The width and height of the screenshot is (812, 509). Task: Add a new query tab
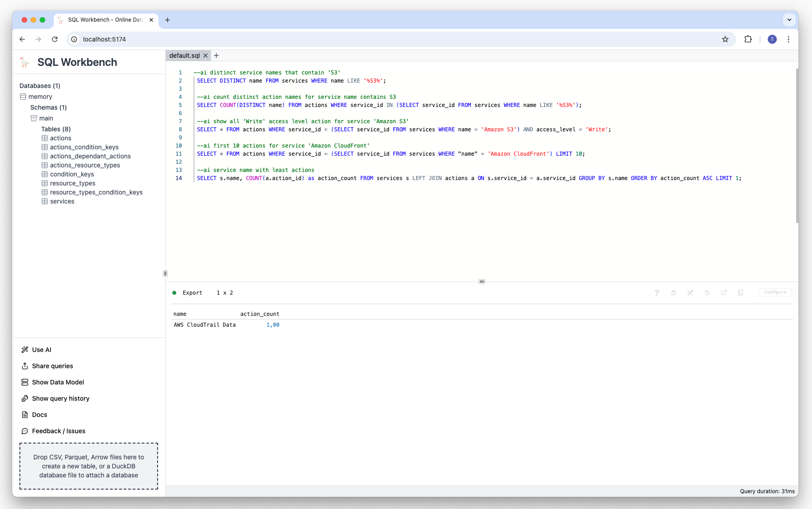(x=216, y=56)
